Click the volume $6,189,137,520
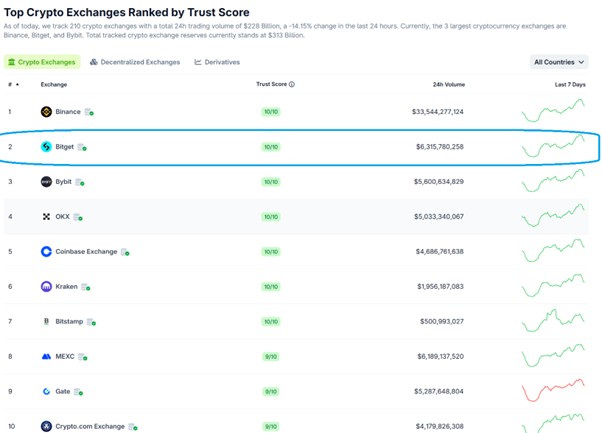 tap(440, 356)
